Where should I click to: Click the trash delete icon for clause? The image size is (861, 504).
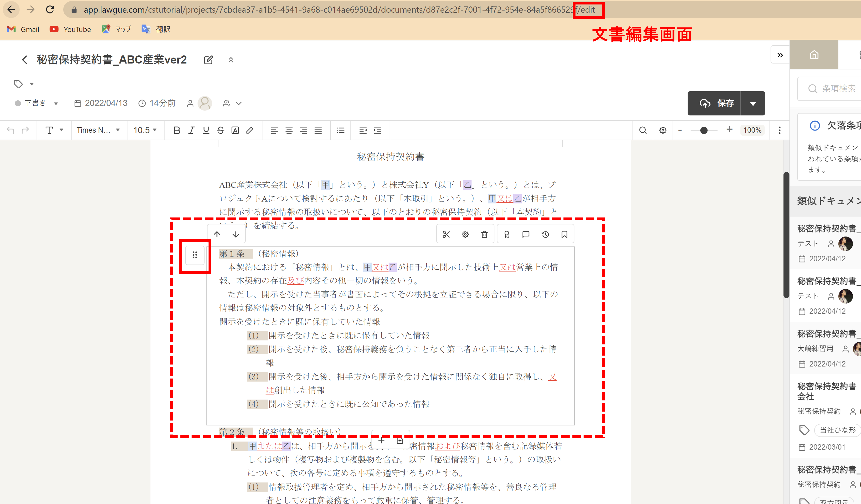pyautogui.click(x=484, y=234)
